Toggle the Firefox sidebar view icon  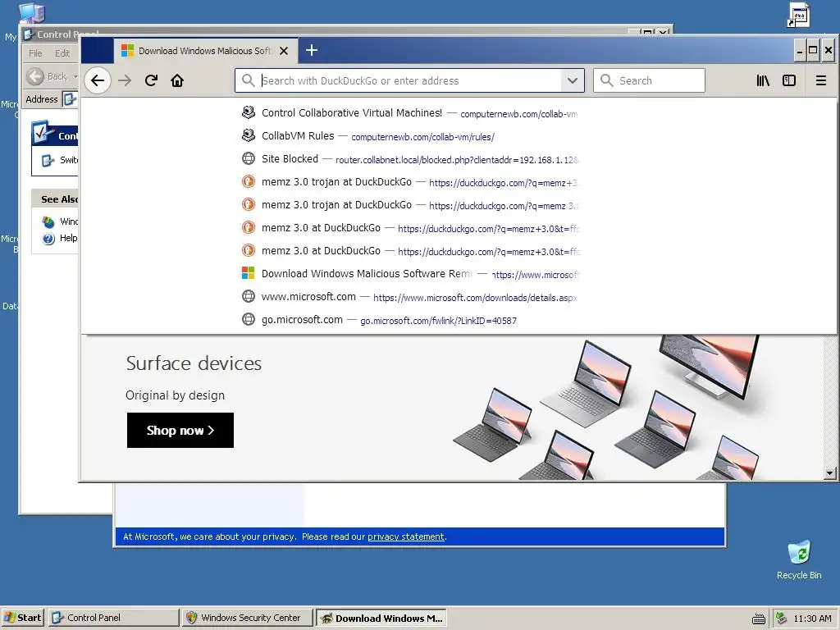[789, 81]
